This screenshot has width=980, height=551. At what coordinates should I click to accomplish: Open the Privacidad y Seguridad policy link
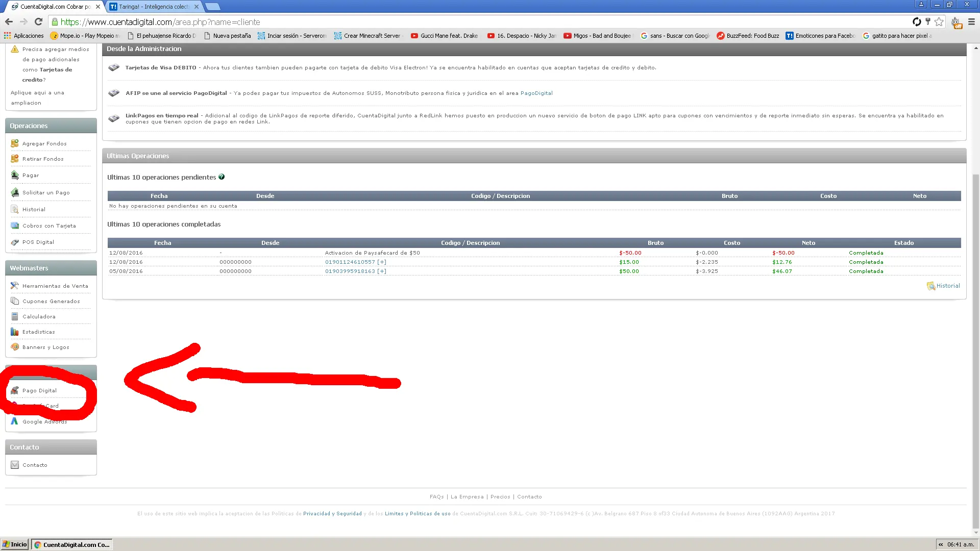(332, 514)
